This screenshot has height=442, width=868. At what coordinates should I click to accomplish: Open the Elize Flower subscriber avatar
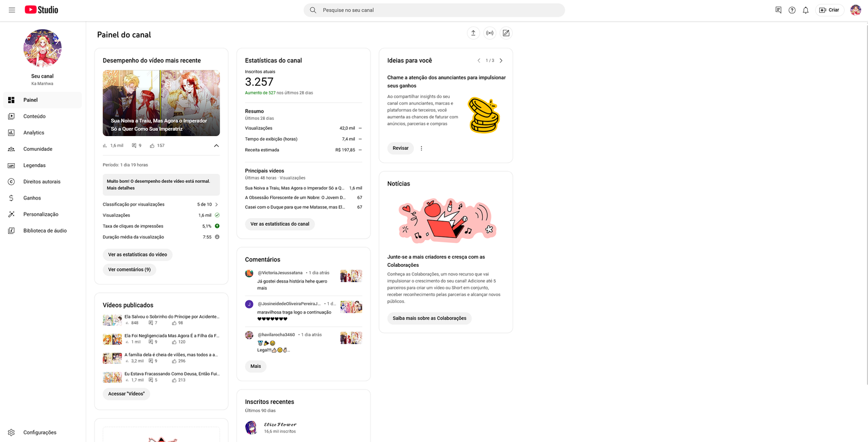[x=251, y=428]
